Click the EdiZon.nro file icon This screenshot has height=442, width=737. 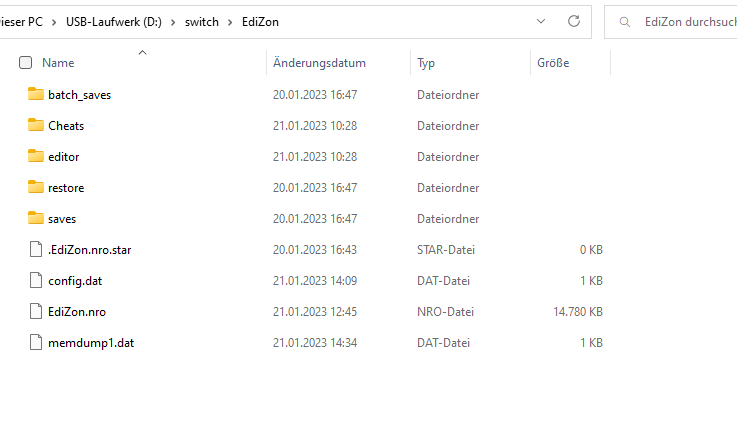tap(36, 311)
